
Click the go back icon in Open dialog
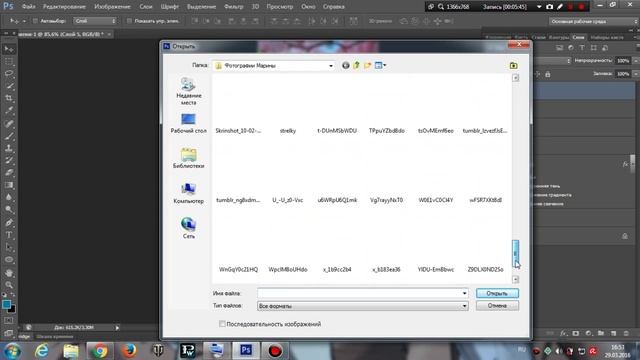click(346, 65)
